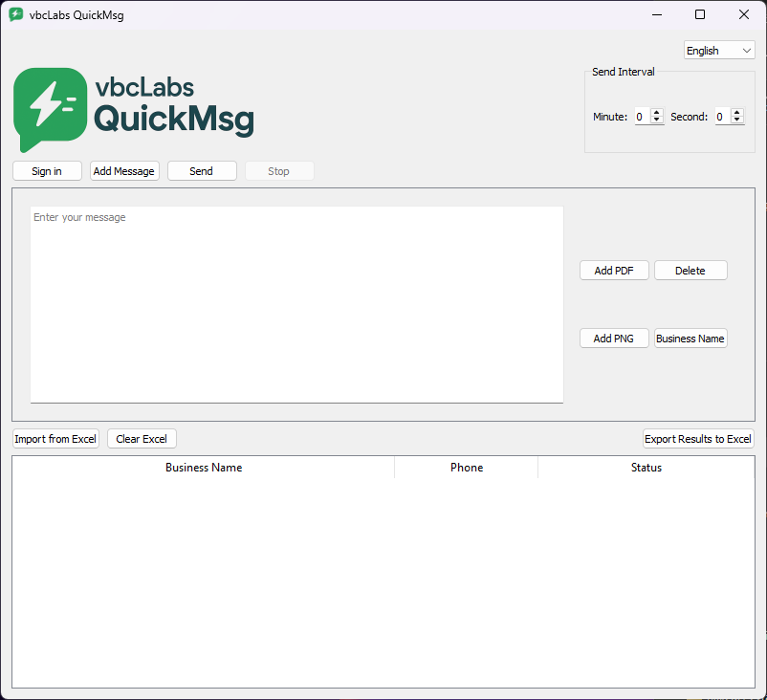Close the QuickMsg window
This screenshot has height=700, width=767.
tap(743, 14)
